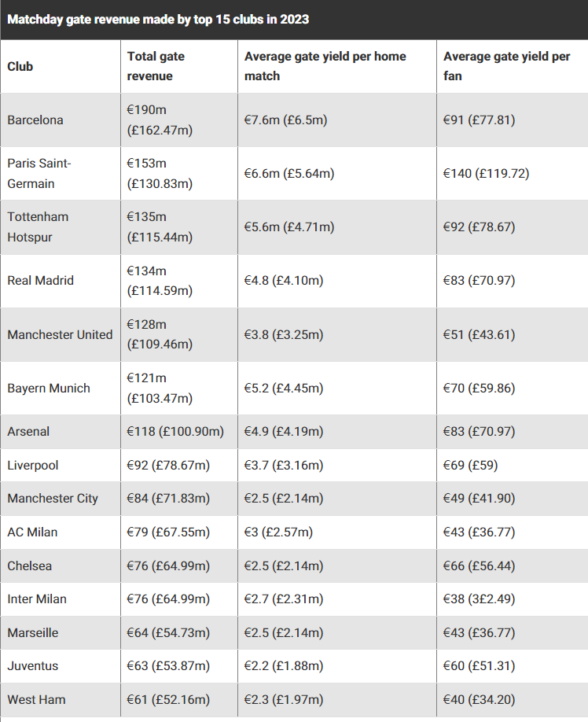Click the 'Club' column header

[x=20, y=67]
